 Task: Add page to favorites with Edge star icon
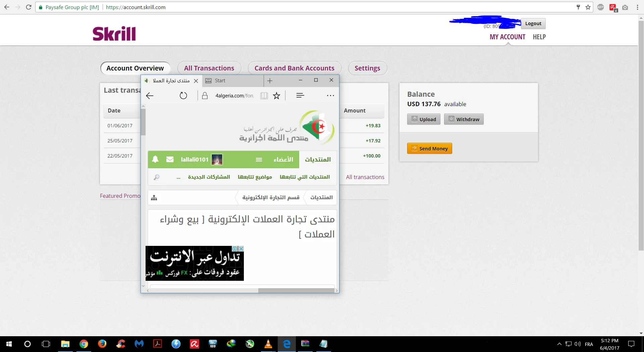tap(276, 96)
